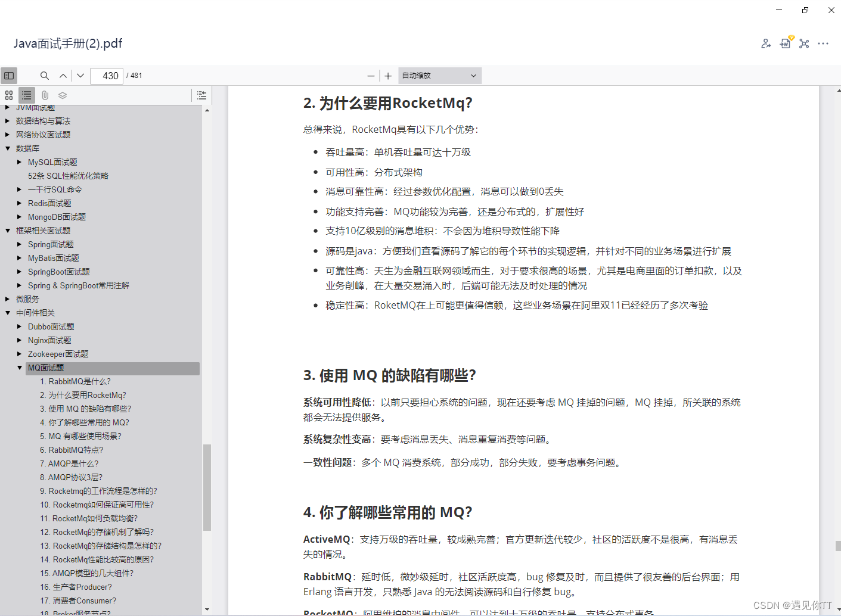841x616 pixels.
Task: Show attachments paperclip icon
Action: (x=45, y=95)
